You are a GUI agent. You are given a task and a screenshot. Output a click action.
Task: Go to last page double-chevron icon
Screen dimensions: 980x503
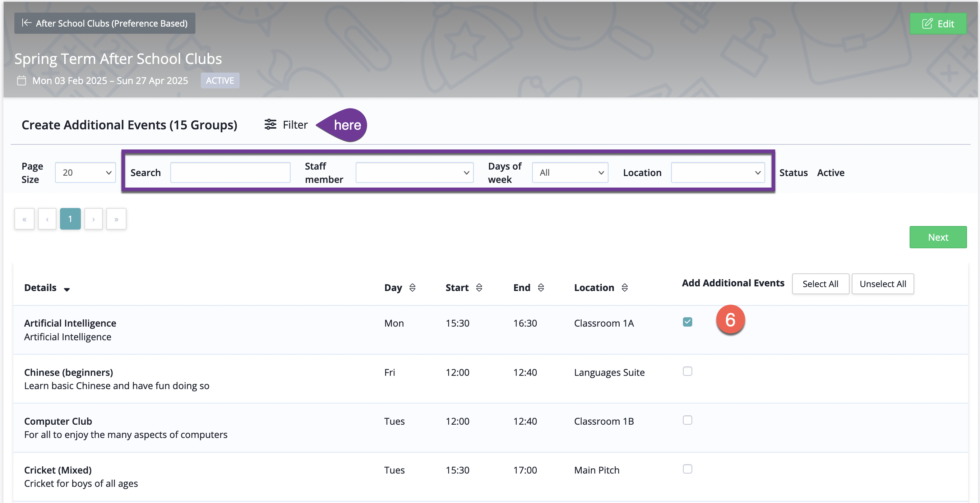[116, 219]
